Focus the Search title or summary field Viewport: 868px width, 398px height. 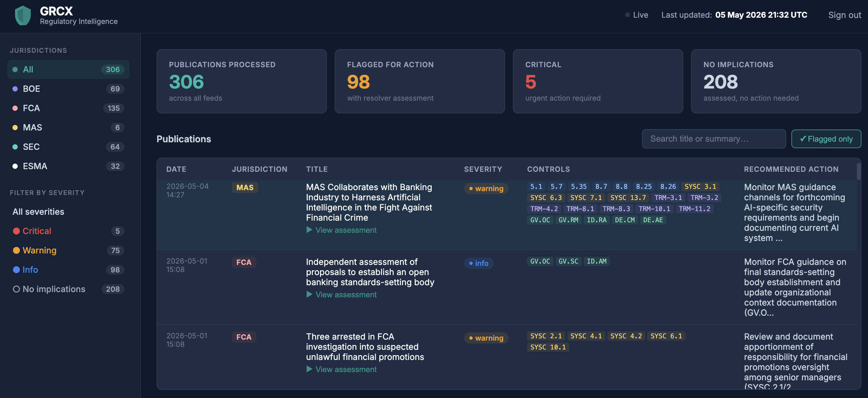[714, 139]
